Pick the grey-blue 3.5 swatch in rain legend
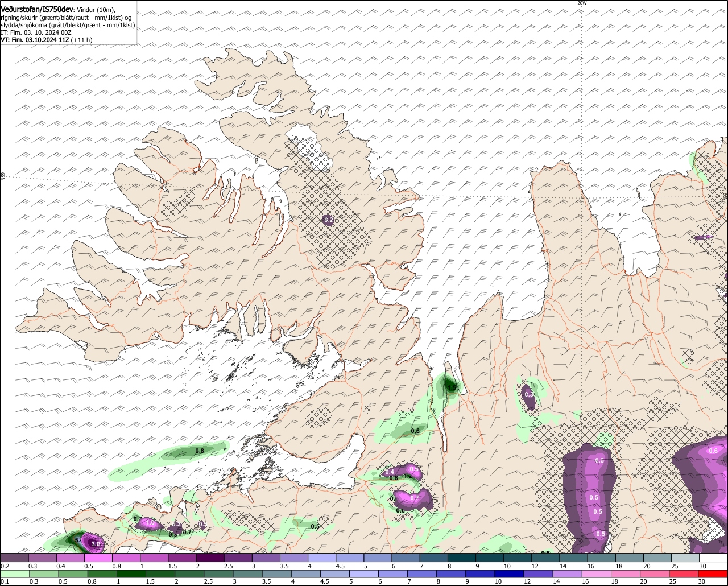Screen dimensions: 728x586 pos(277,574)
